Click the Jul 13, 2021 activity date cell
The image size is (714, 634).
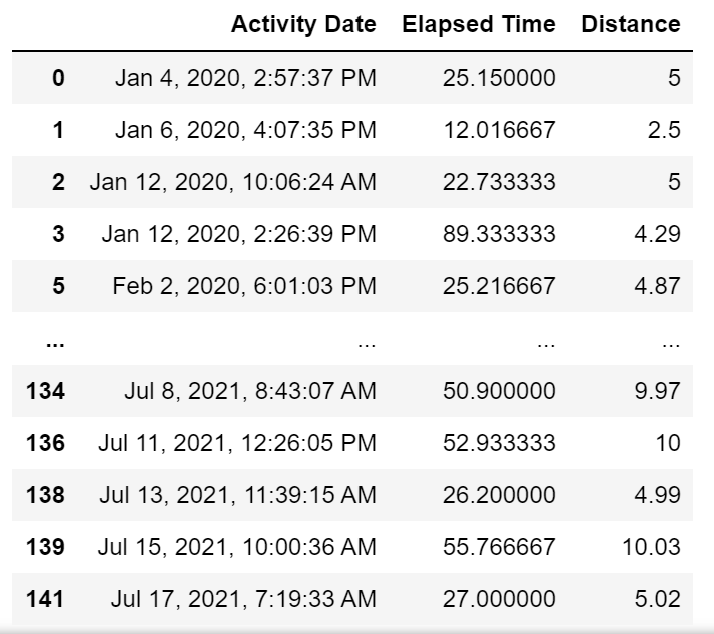point(237,495)
